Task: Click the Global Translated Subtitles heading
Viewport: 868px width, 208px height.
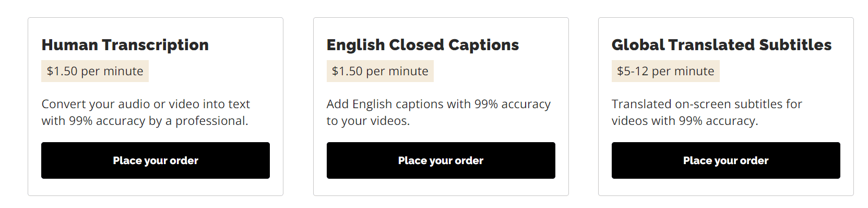Action: coord(722,45)
